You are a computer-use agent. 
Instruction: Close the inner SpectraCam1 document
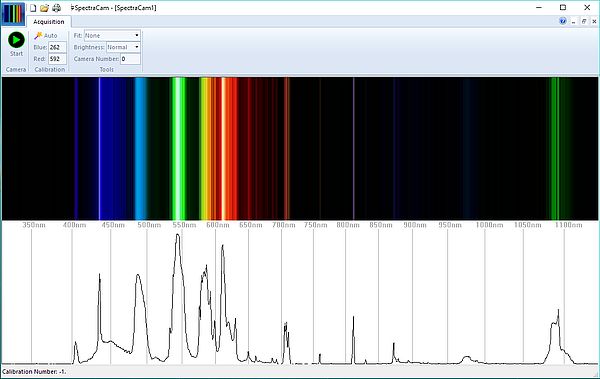point(594,21)
